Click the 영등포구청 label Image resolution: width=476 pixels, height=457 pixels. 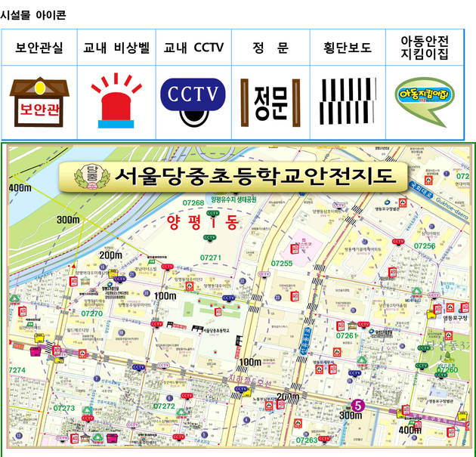point(455,318)
